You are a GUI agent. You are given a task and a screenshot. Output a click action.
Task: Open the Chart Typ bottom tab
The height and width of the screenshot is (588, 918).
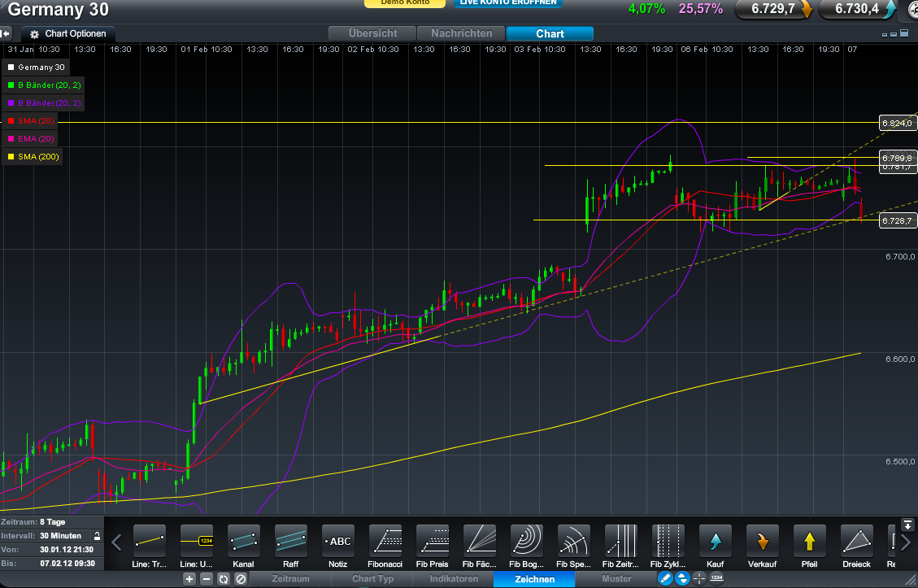[373, 578]
